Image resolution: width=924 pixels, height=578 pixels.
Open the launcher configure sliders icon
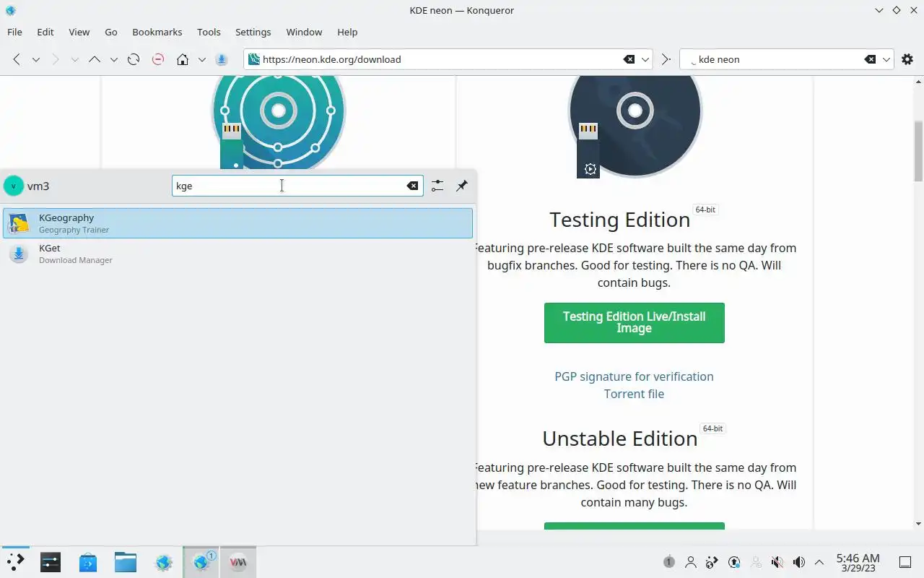click(x=437, y=186)
